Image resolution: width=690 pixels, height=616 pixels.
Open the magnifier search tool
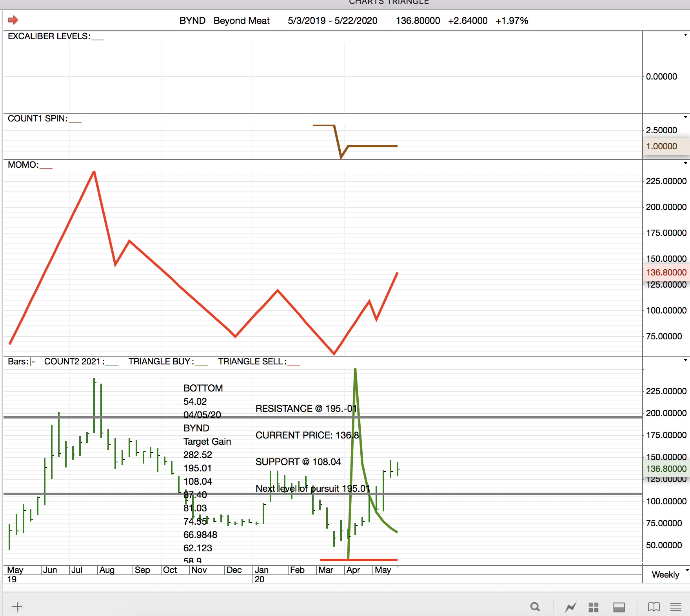point(535,607)
